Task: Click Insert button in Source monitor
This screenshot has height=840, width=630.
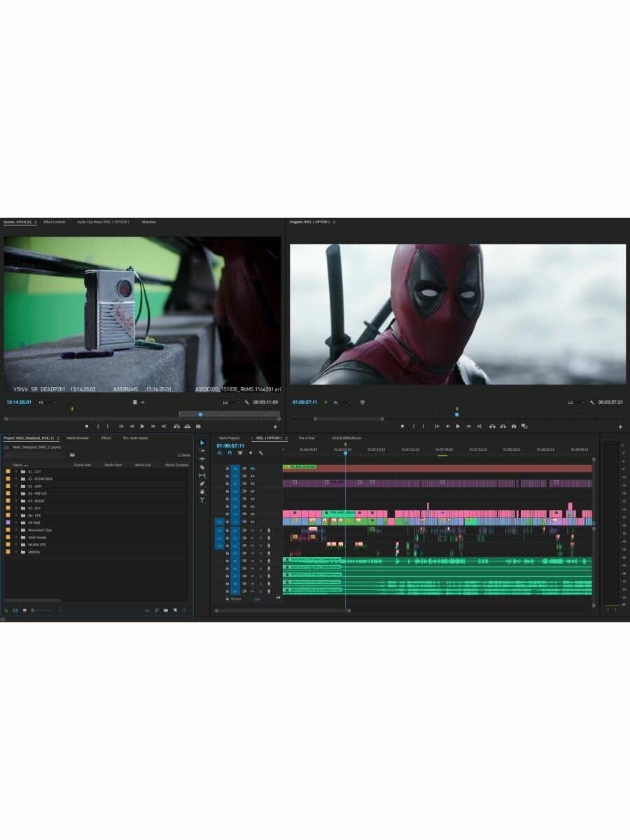Action: click(x=176, y=426)
